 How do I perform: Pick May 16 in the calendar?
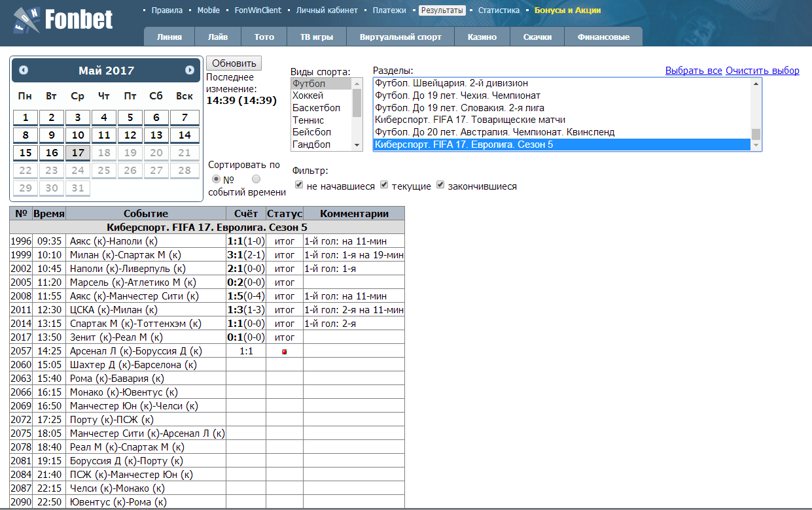[52, 153]
